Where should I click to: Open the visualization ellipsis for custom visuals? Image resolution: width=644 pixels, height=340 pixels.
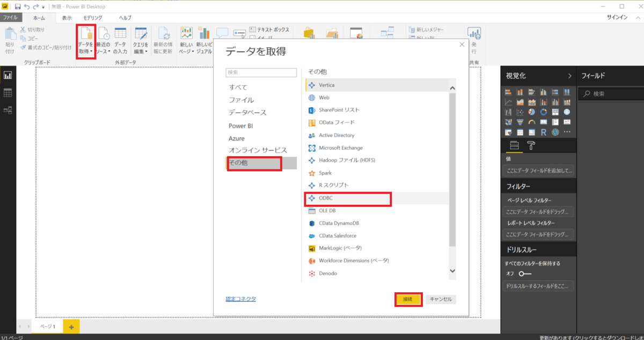(x=567, y=132)
